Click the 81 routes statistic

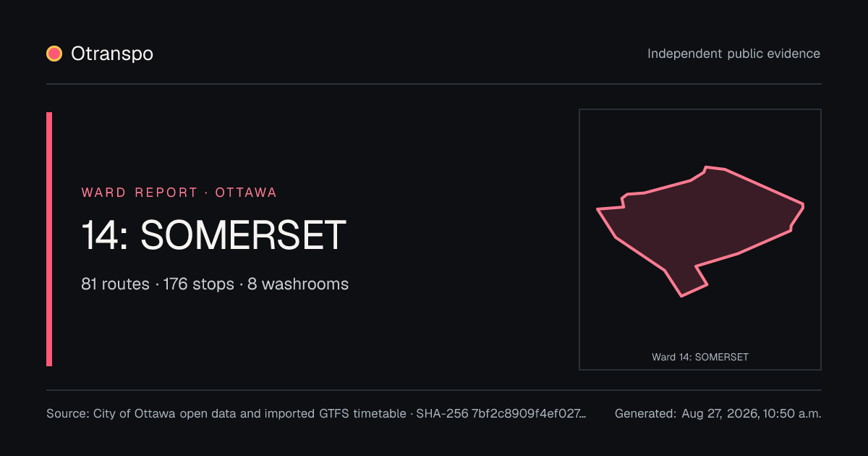tap(115, 284)
